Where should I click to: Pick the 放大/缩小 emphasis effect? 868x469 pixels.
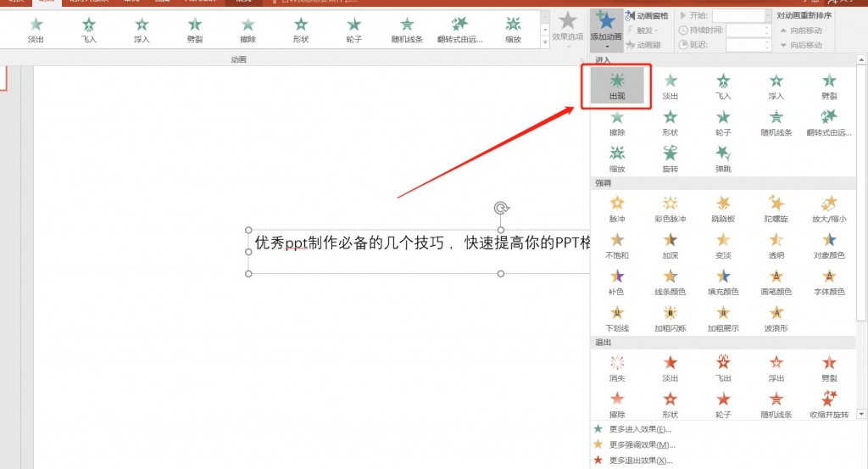[828, 208]
